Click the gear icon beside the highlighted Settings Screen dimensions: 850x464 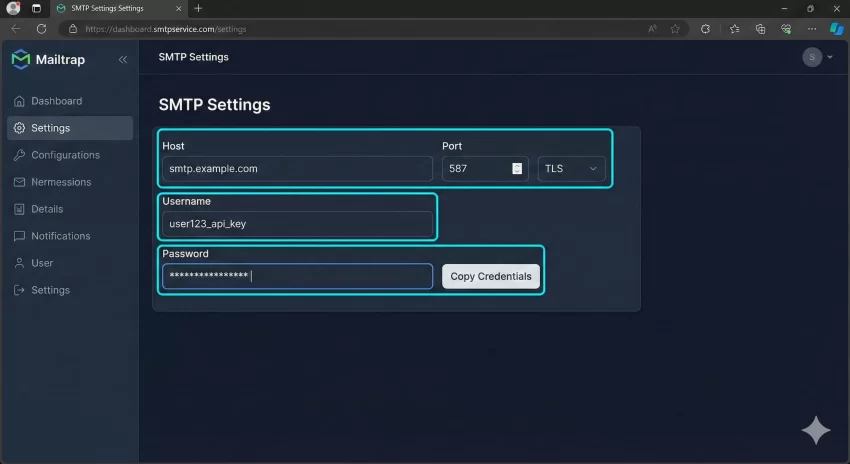pos(20,128)
